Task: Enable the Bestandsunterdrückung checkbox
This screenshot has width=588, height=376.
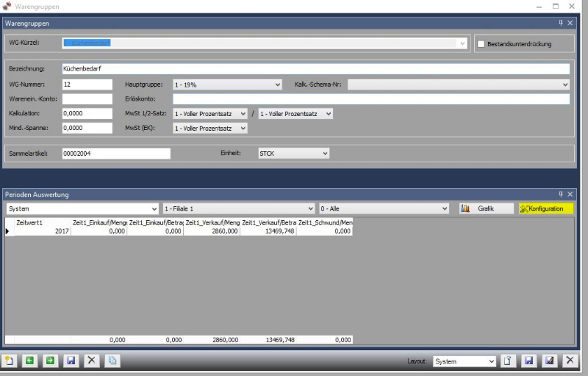Action: (481, 44)
